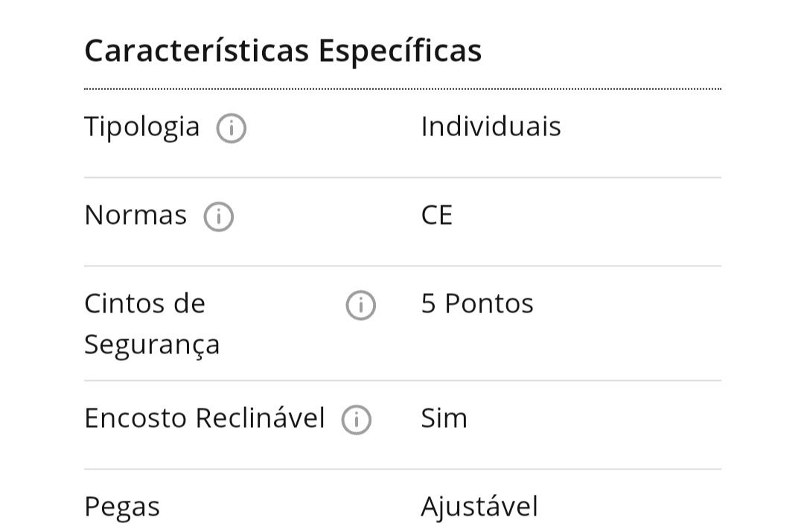This screenshot has height=532, width=804.
Task: Click the divider line below the Normas row
Action: 403,266
